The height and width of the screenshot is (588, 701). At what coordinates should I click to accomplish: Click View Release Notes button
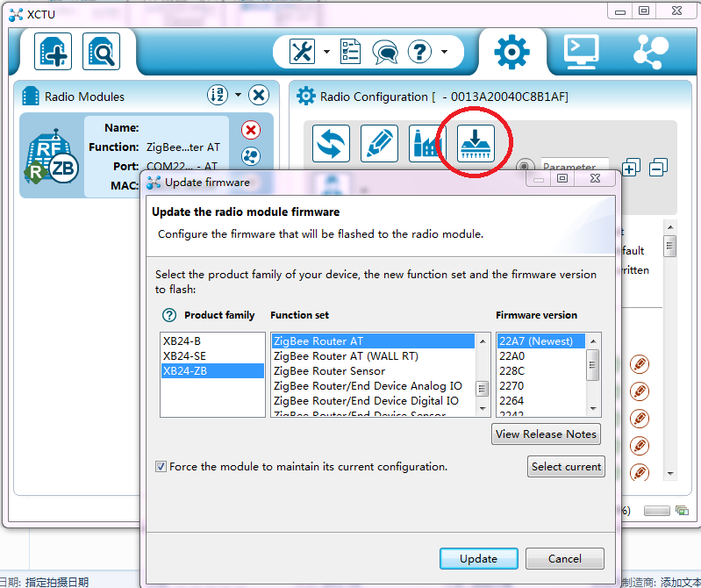tap(546, 434)
